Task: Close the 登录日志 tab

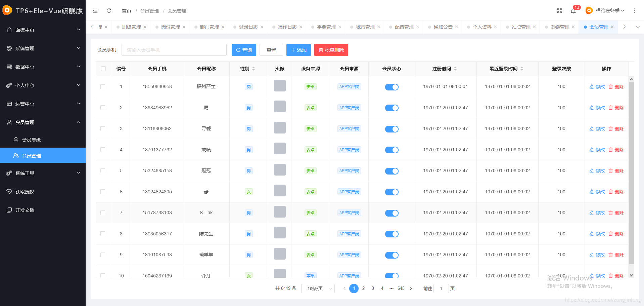Action: (262, 27)
